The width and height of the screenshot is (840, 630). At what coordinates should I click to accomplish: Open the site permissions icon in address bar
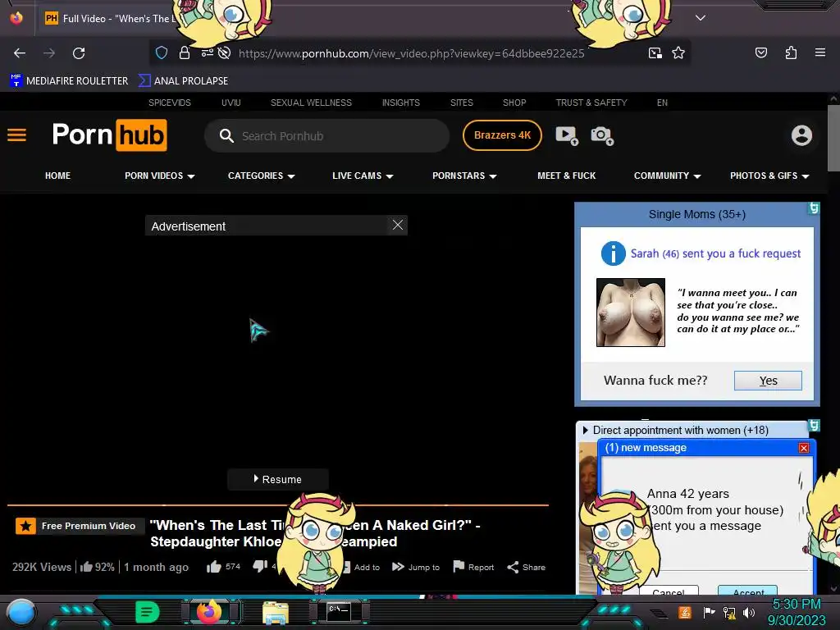(x=207, y=52)
